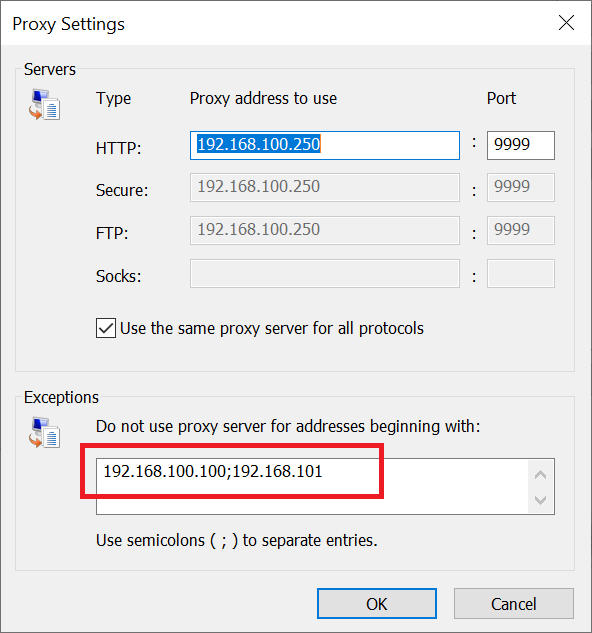
Task: Click the Socks port field
Action: [521, 273]
